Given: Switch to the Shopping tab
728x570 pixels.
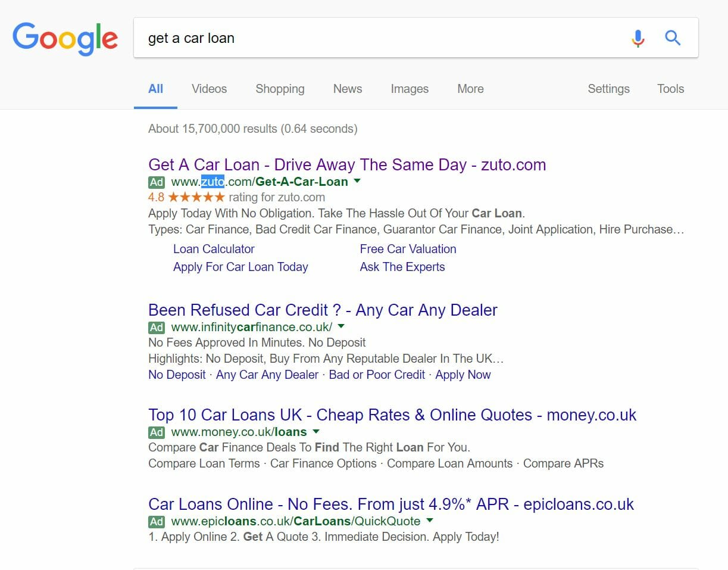Looking at the screenshot, I should (x=280, y=89).
